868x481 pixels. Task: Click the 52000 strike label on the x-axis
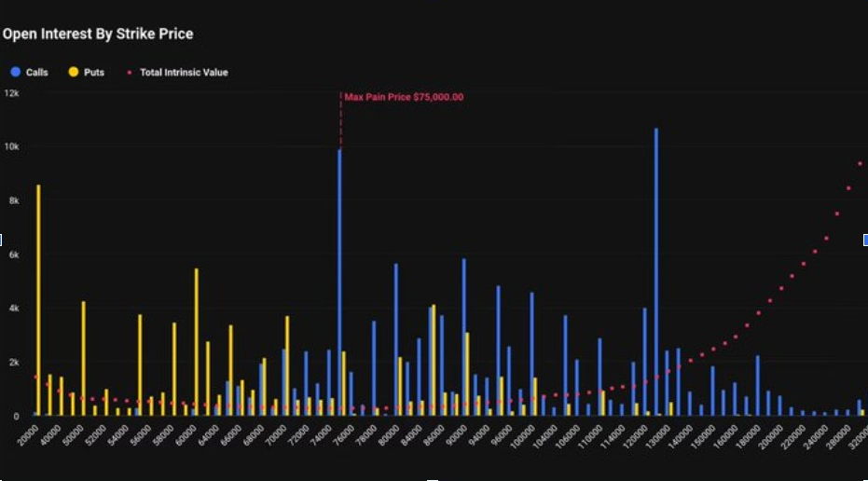(95, 435)
